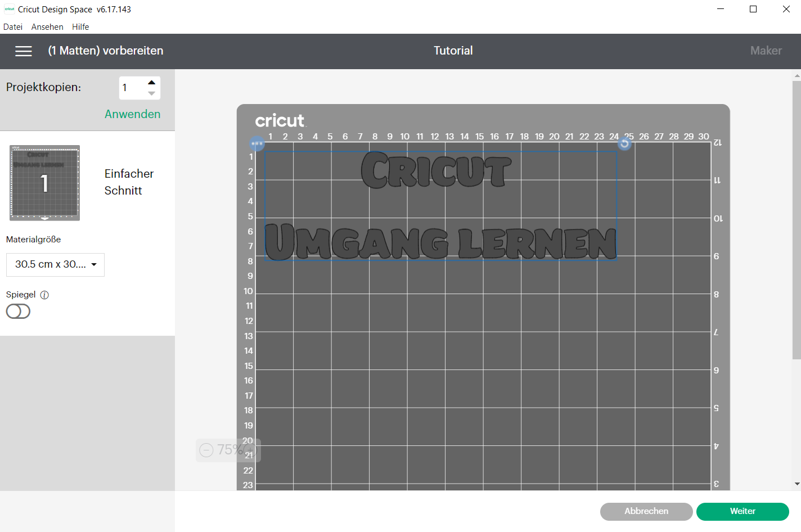Minimize the Cricut Design Space window
Screen dimensions: 801x532
[721, 9]
